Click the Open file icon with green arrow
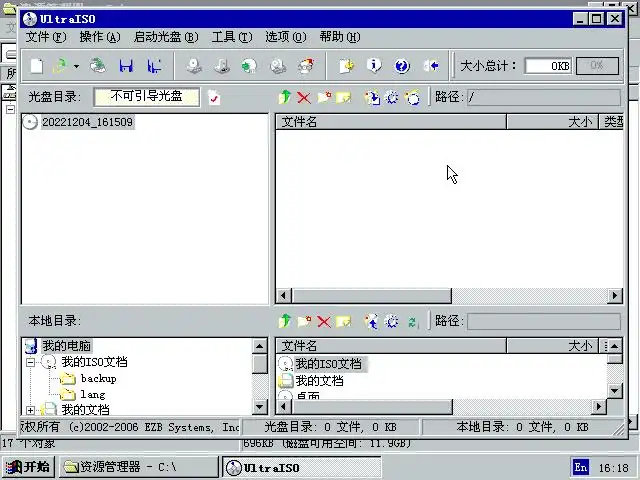The height and width of the screenshot is (480, 640). pos(60,66)
